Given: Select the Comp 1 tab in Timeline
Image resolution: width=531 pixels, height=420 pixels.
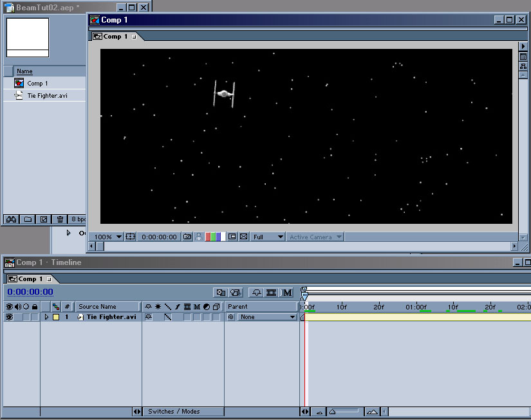Looking at the screenshot, I should click(30, 279).
